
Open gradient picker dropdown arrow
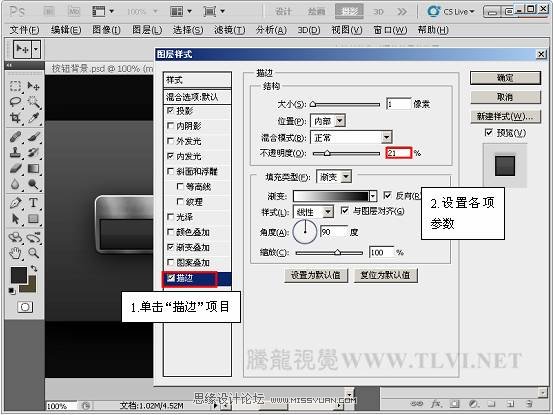(x=373, y=196)
